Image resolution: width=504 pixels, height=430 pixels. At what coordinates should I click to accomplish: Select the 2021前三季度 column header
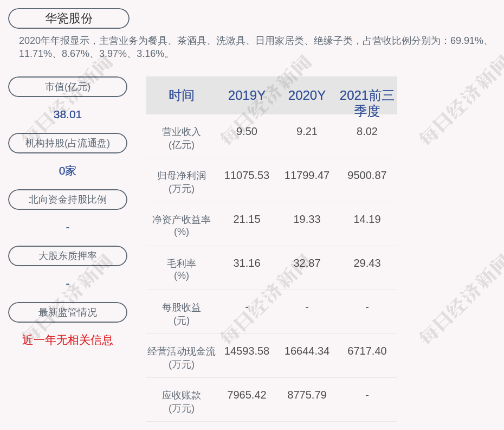[x=367, y=102]
